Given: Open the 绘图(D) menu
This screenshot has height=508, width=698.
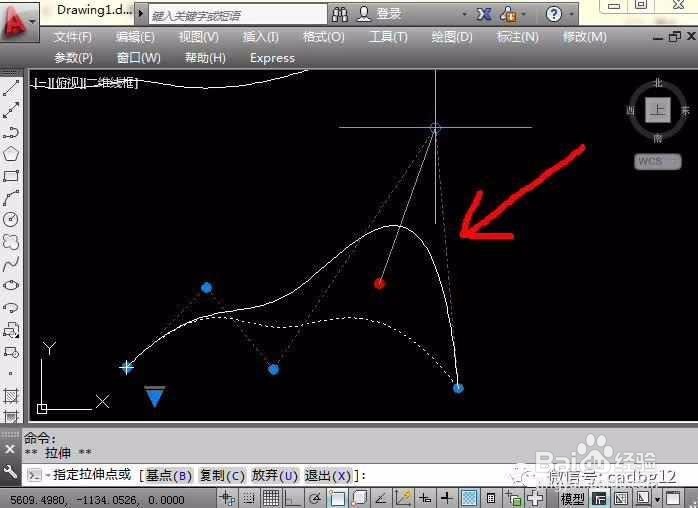Looking at the screenshot, I should 452,37.
